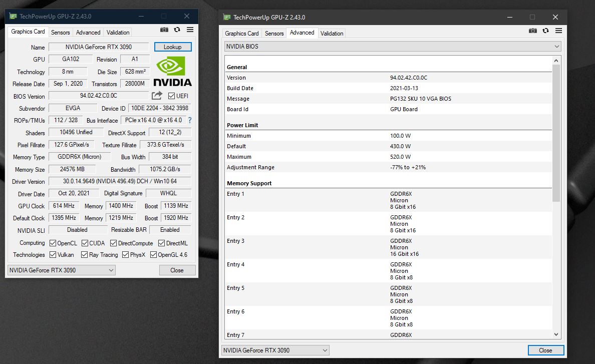The image size is (595, 364).
Task: Click the Default power limit 430.0 W value
Action: pos(400,146)
